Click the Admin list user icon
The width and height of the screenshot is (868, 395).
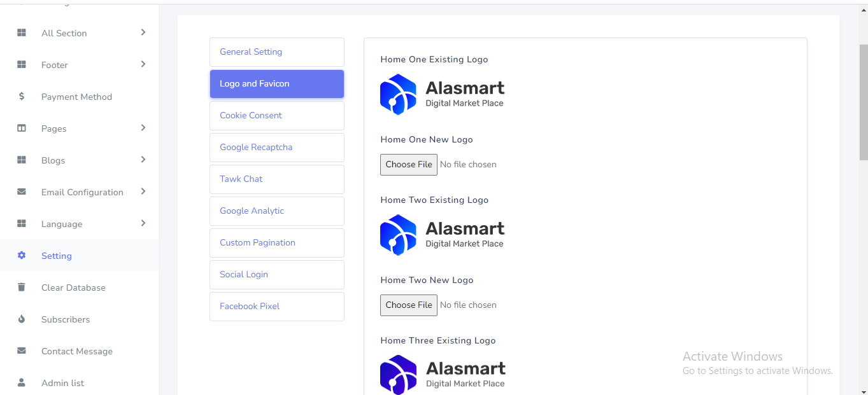[22, 383]
